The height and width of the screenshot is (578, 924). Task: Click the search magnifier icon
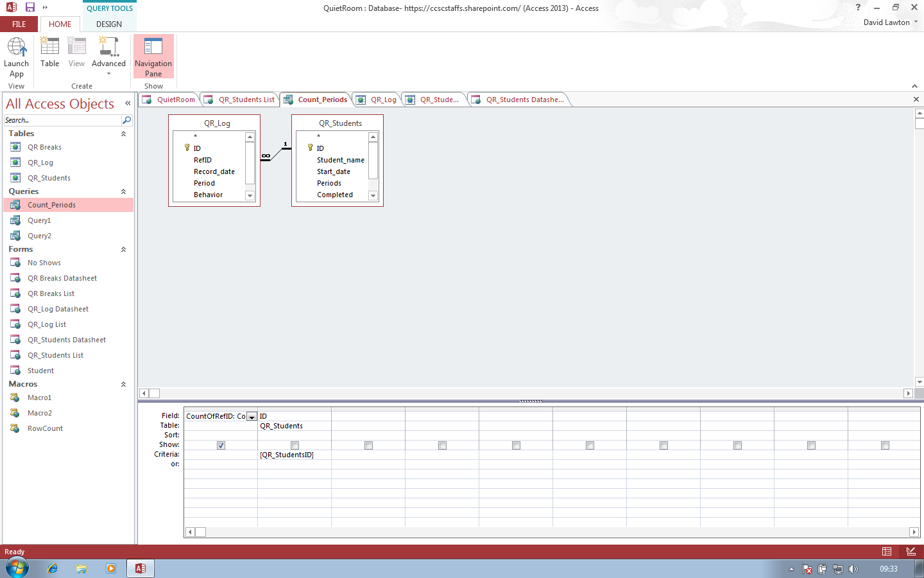(127, 120)
